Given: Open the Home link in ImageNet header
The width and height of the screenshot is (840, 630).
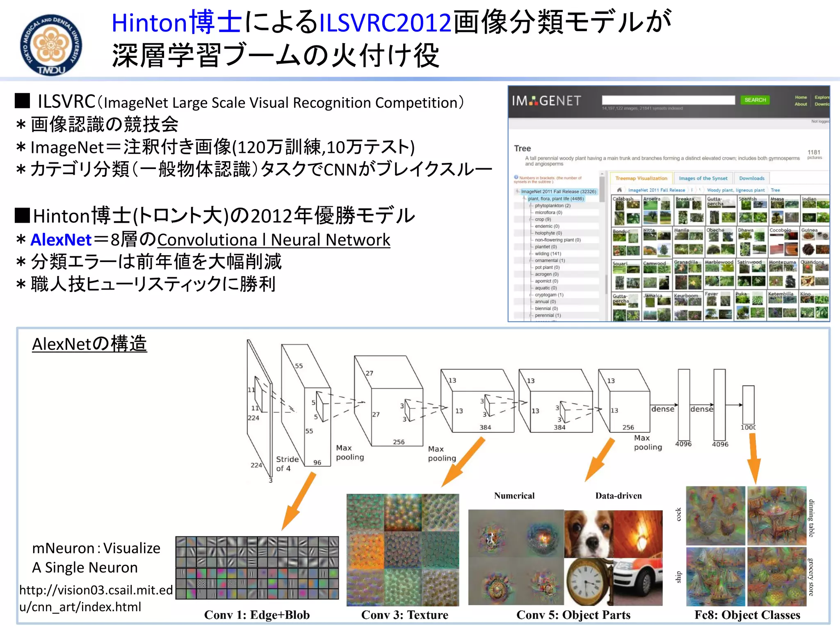Looking at the screenshot, I should click(801, 97).
